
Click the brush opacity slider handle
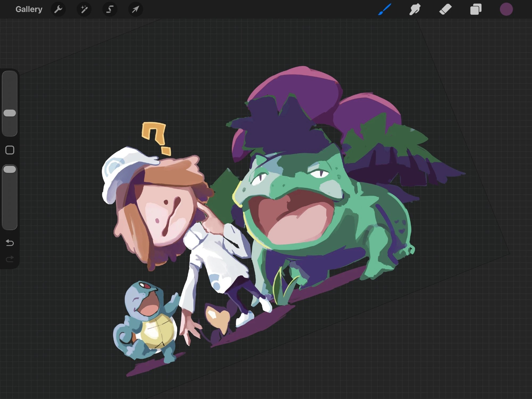(x=10, y=169)
